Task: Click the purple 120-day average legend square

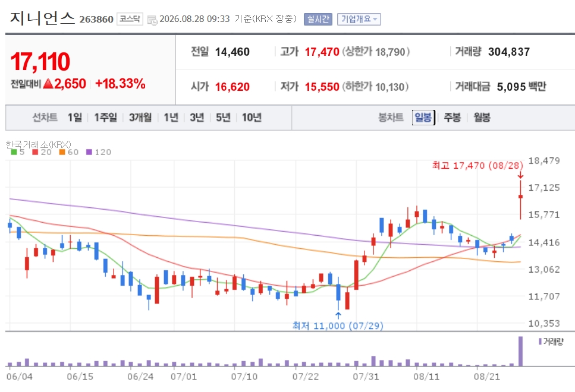Action: tap(89, 152)
